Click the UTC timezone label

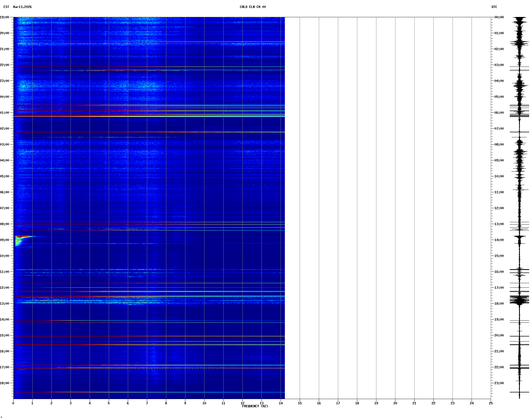coord(494,7)
